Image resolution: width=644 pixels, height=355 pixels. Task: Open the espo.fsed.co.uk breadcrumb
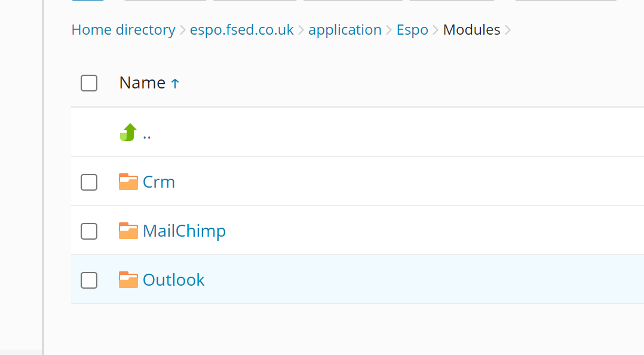tap(242, 30)
